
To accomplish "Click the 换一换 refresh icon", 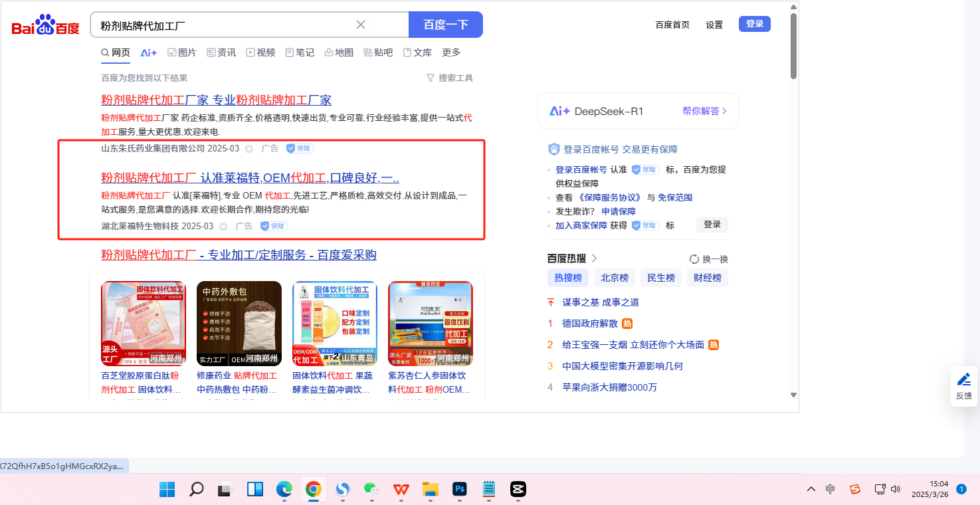I will [694, 259].
